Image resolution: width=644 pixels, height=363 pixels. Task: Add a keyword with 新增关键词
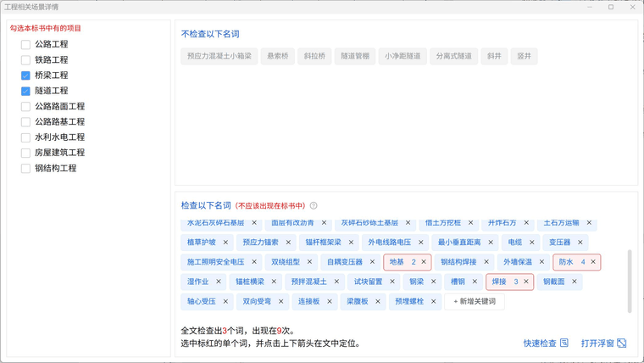475,301
